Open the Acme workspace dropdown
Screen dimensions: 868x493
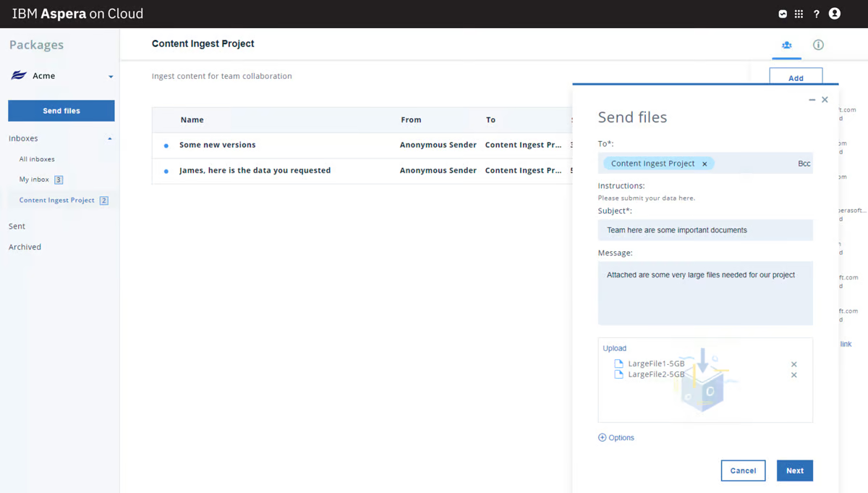[110, 76]
